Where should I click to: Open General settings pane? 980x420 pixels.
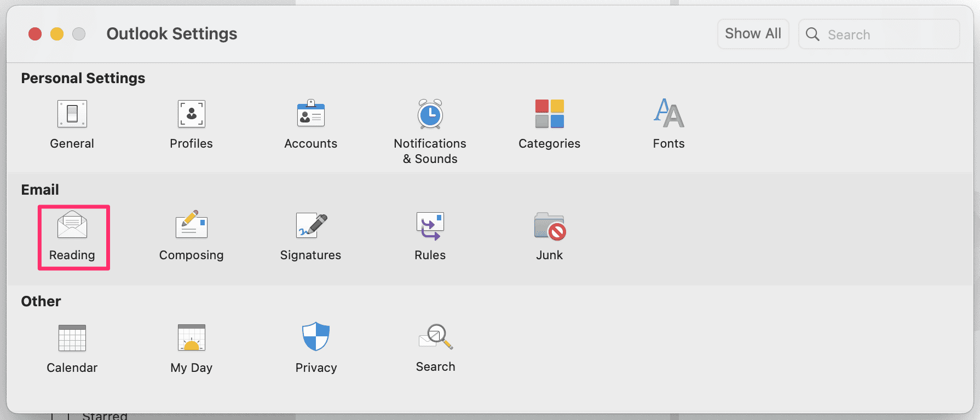[72, 124]
